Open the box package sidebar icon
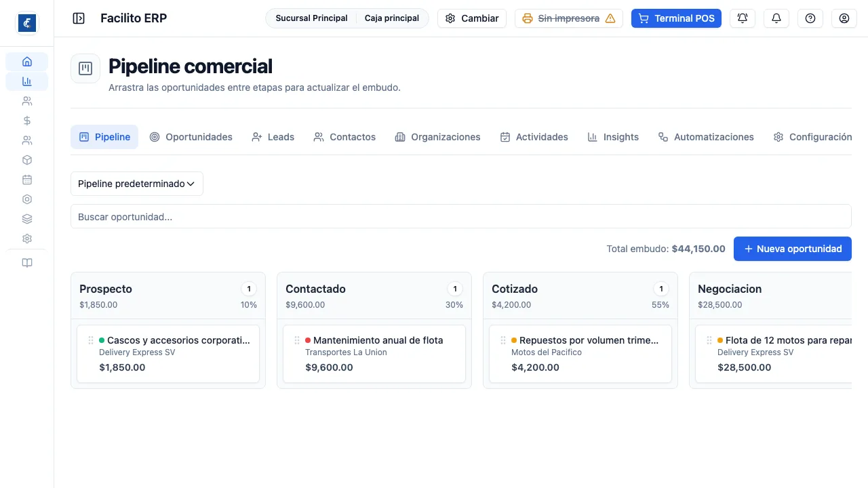The image size is (868, 488). pos(27,160)
